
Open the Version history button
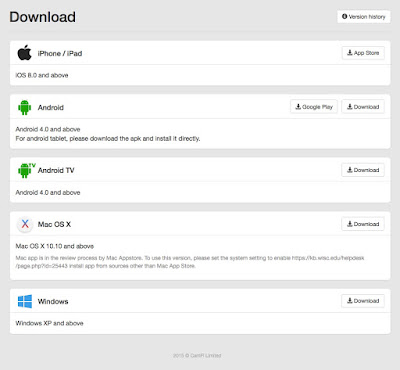[x=364, y=17]
